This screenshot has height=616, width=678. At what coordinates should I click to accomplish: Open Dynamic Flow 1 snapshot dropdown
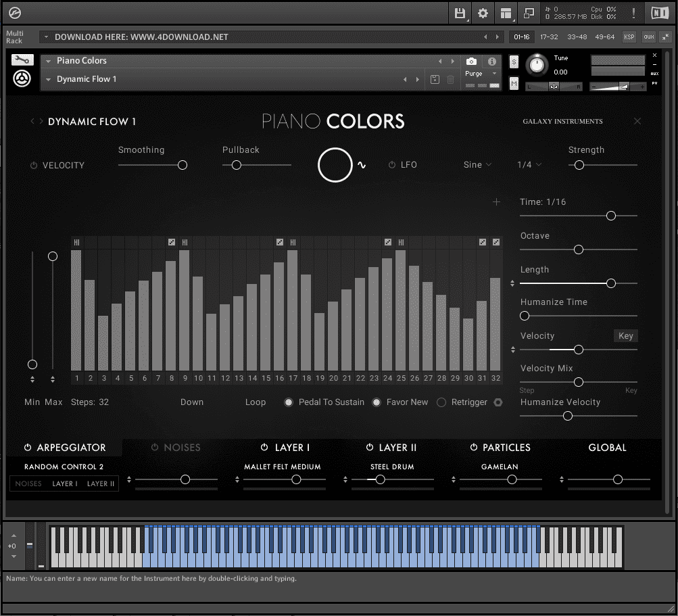pyautogui.click(x=49, y=79)
